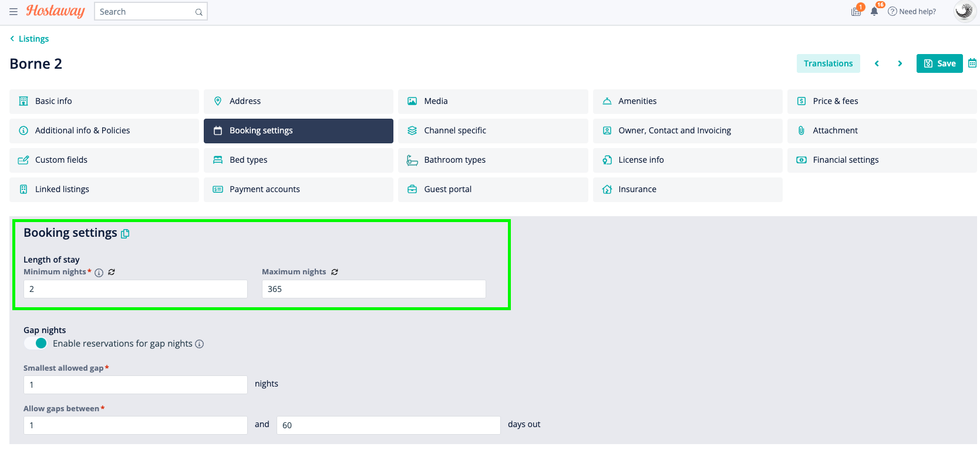Go to the next listing arrow
This screenshot has height=450, width=980.
click(x=900, y=63)
